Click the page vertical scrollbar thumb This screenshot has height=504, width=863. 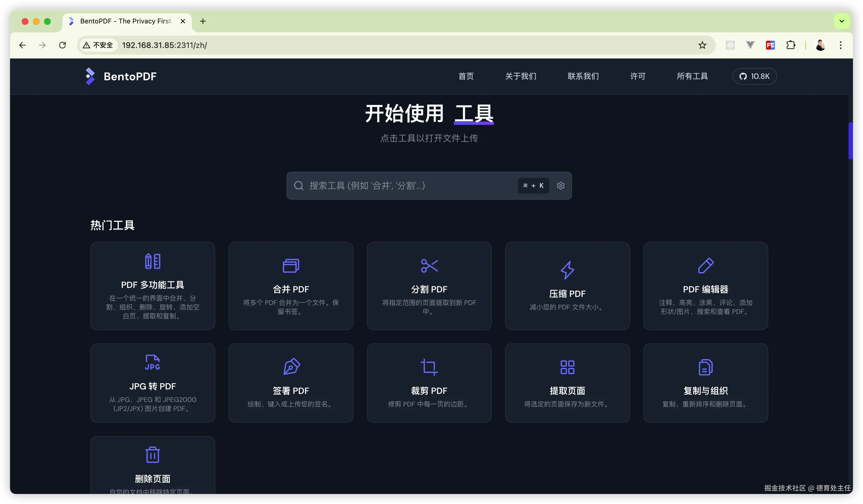pos(850,140)
